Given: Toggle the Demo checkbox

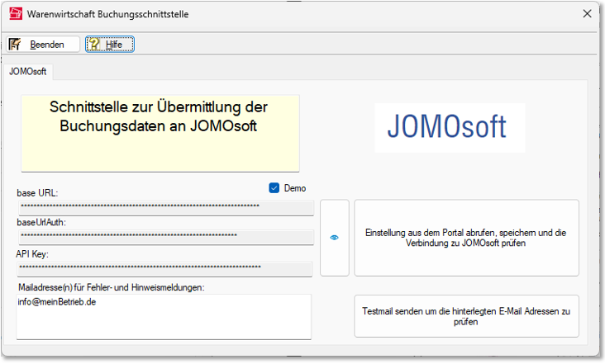Looking at the screenshot, I should coord(274,188).
